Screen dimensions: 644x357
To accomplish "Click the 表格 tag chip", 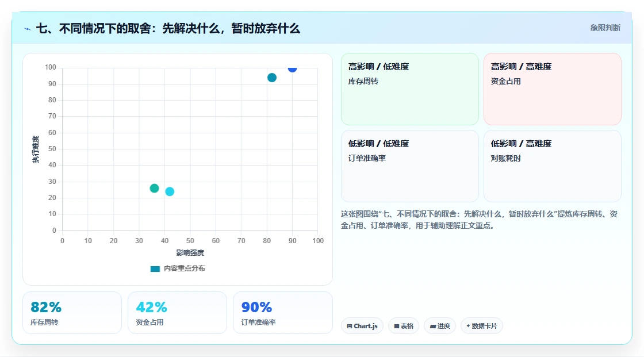I will (404, 326).
